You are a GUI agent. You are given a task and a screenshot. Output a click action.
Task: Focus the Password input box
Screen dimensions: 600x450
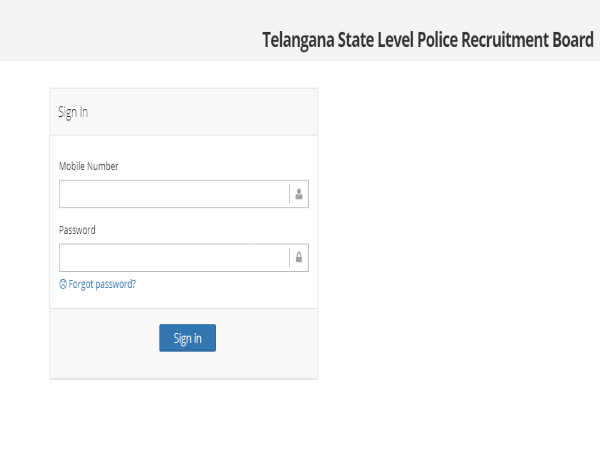click(x=174, y=258)
